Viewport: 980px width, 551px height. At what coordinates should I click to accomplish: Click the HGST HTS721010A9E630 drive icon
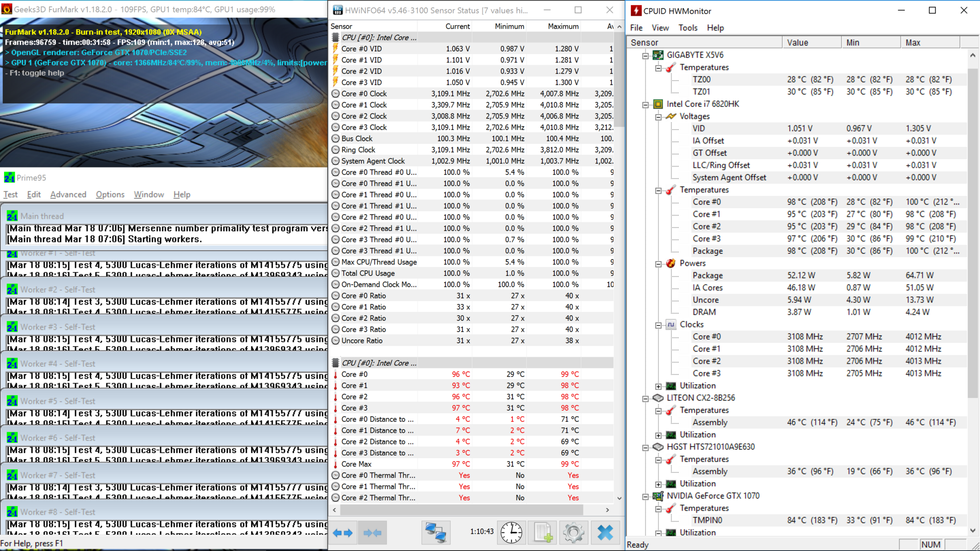coord(658,446)
